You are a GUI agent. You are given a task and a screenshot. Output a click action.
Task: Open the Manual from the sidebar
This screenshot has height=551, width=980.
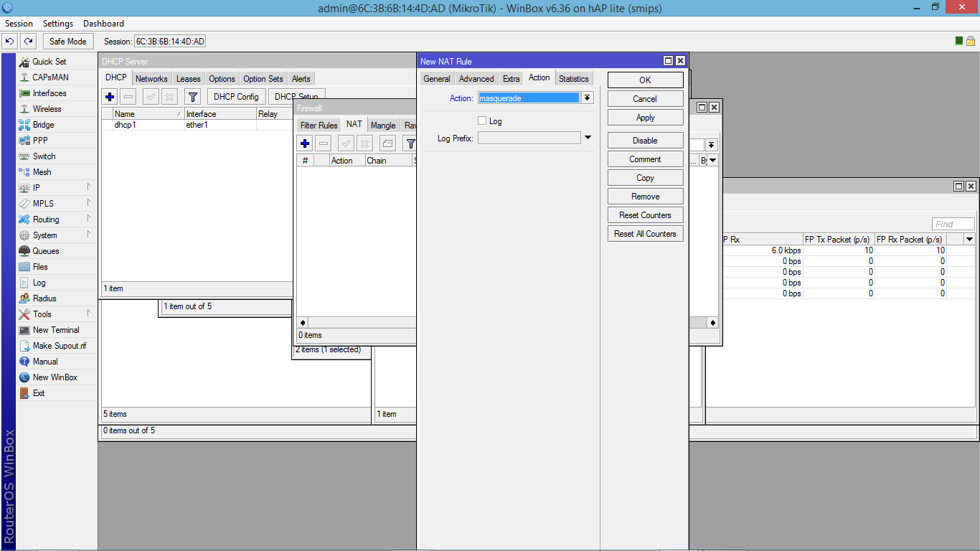coord(45,362)
